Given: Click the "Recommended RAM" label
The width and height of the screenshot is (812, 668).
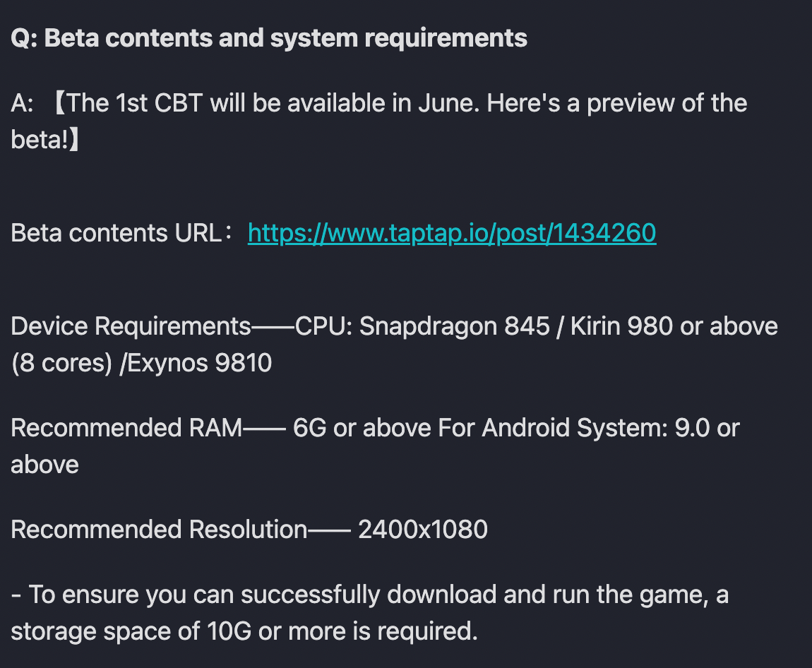Looking at the screenshot, I should [x=127, y=428].
